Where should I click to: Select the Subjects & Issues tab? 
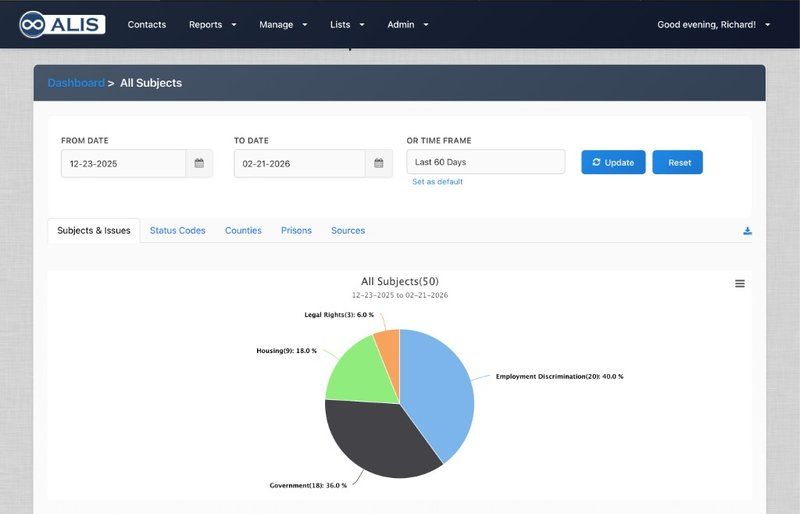pos(94,231)
